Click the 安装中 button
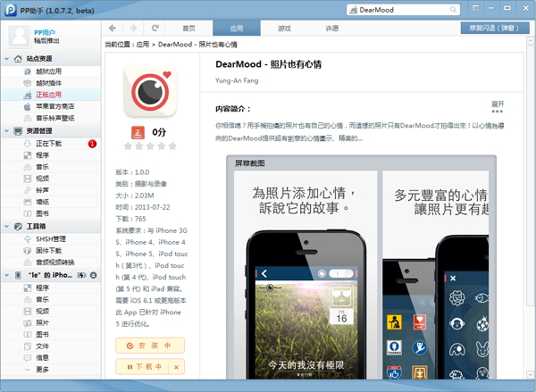Screen dimensions: 536x392 coord(150,346)
